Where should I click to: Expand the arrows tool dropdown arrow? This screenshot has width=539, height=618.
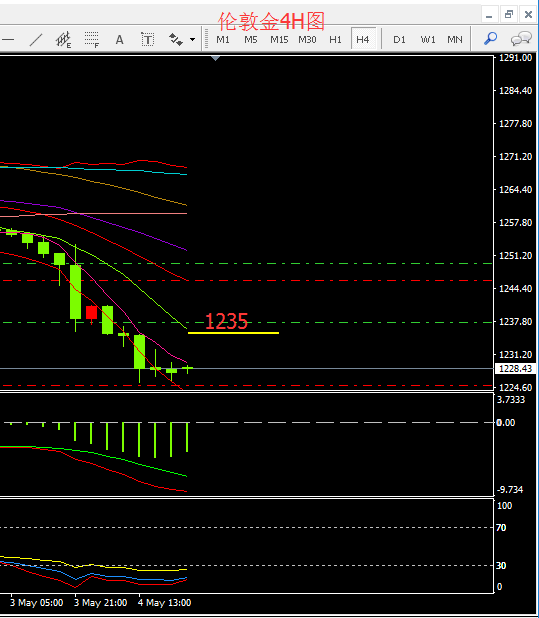point(192,39)
